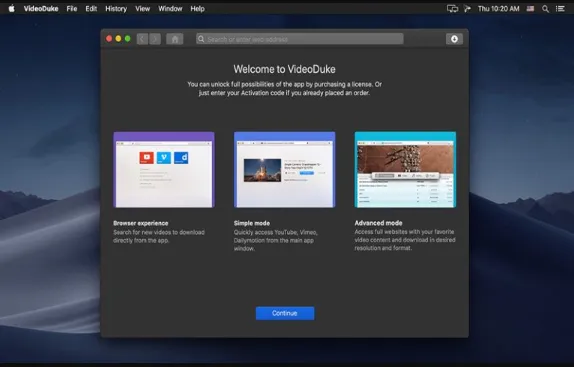
Task: Select the Browser experience thumbnail
Action: coord(164,170)
